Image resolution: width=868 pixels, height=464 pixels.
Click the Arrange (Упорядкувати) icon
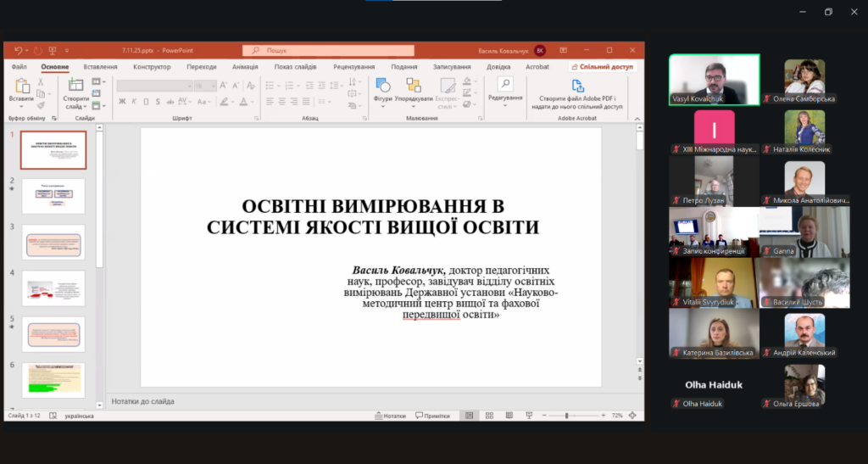414,86
